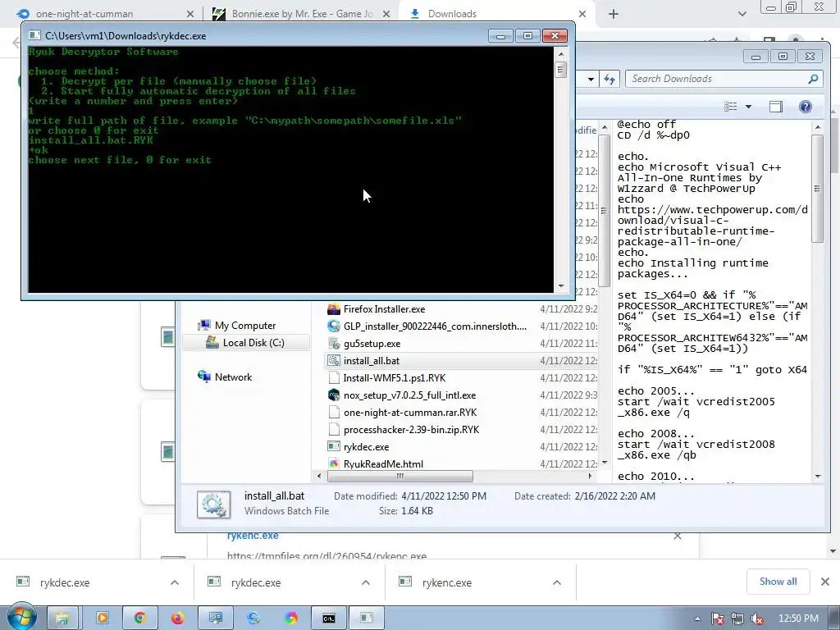Image resolution: width=840 pixels, height=630 pixels.
Task: Open Firefox from the taskbar
Action: coord(177,619)
